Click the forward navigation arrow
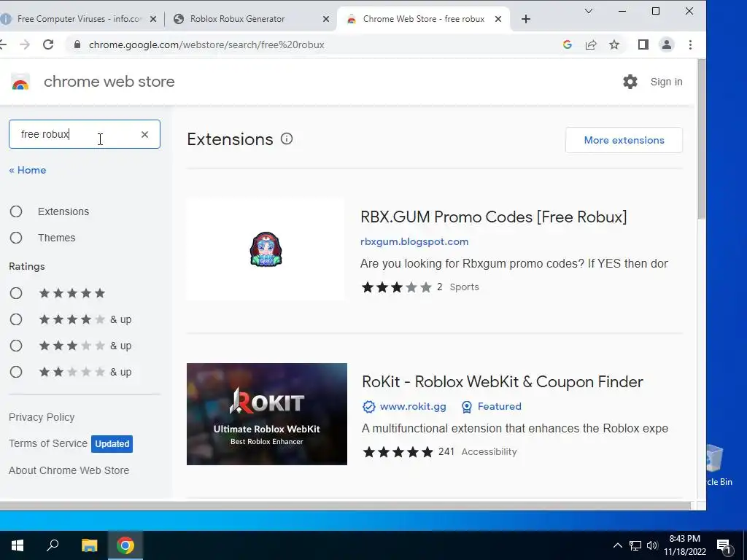 pos(25,44)
